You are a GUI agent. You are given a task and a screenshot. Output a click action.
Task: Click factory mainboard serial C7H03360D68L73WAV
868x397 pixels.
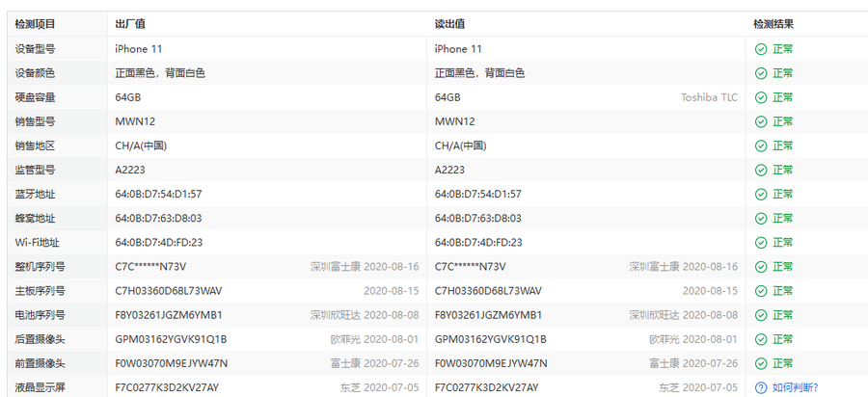169,291
